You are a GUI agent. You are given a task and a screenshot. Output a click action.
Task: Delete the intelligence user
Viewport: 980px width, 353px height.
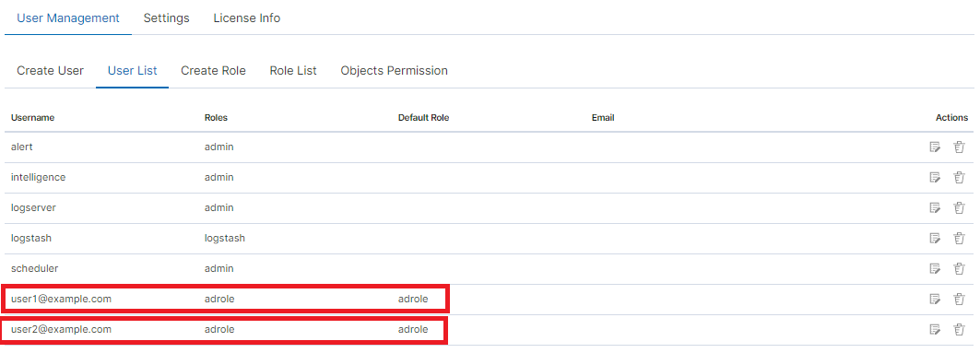(959, 178)
